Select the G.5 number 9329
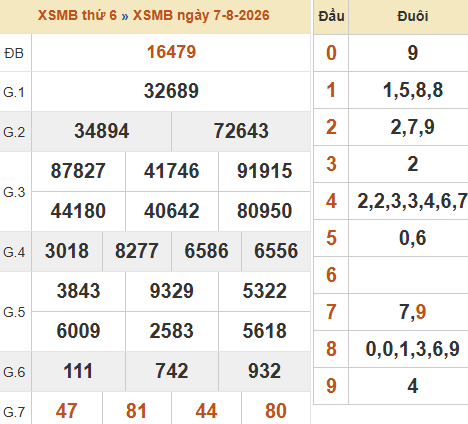468x424 pixels. [171, 291]
